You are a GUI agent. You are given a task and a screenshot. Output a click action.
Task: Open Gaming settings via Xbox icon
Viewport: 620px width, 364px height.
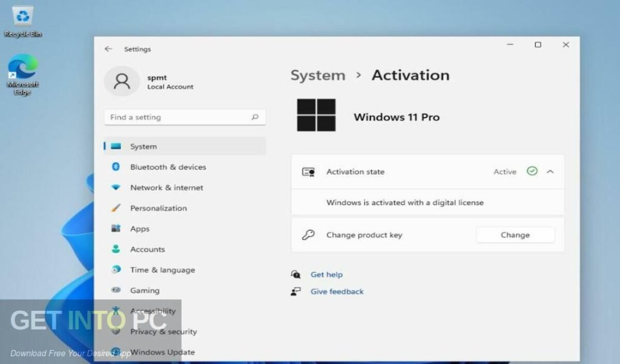point(116,290)
